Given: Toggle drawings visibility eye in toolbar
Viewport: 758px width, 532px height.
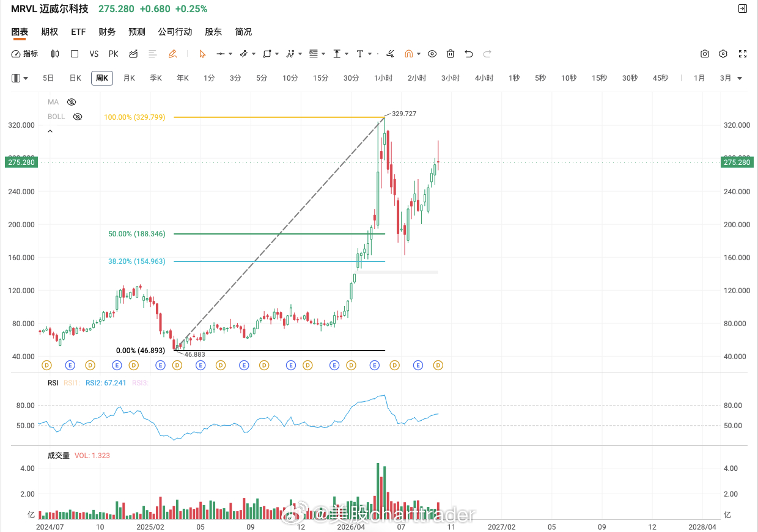Looking at the screenshot, I should pos(432,54).
